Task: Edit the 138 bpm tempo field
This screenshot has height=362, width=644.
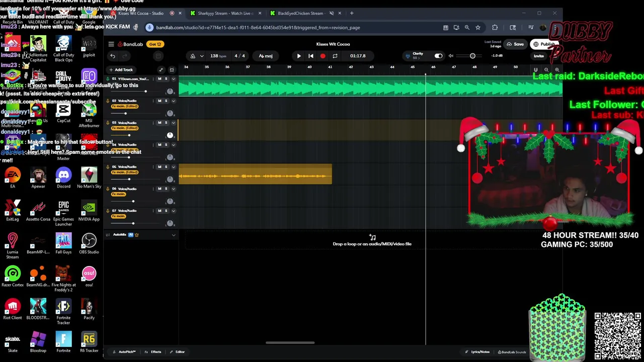Action: click(217, 56)
